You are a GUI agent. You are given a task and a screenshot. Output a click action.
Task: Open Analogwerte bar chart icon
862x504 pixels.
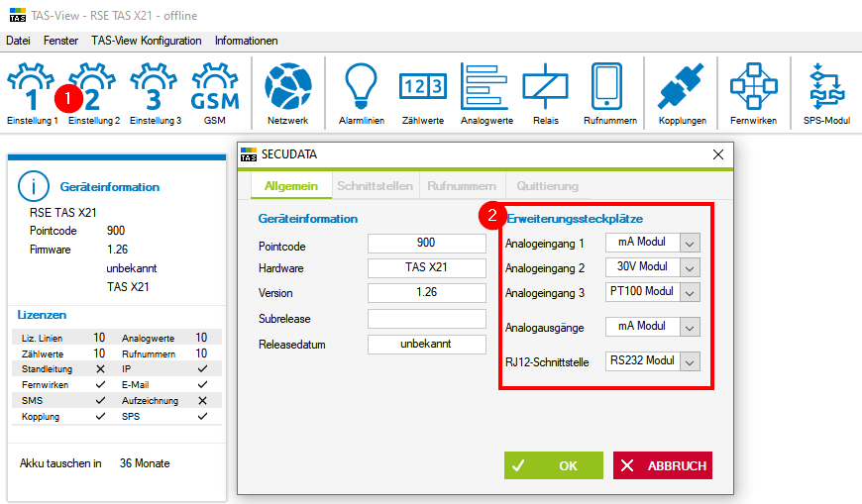[485, 86]
